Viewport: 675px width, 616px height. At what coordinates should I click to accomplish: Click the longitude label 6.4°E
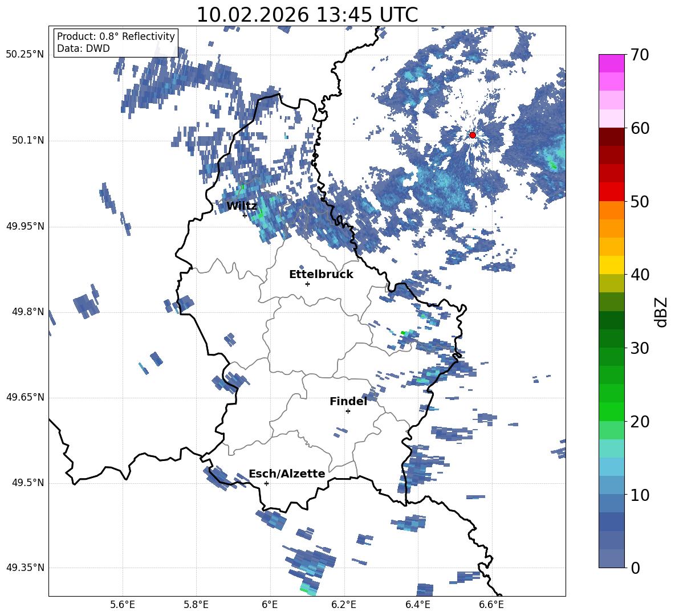click(x=417, y=605)
